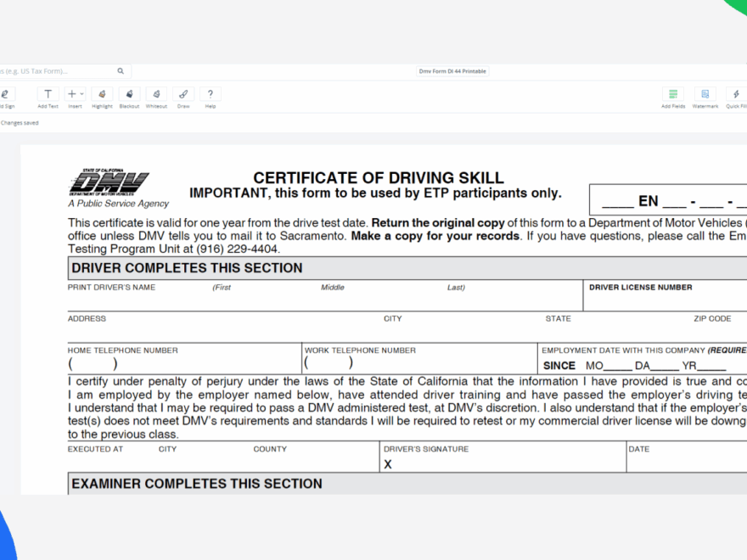Click 'CERTIFICATE OF DRIVING SKILL' heading
The width and height of the screenshot is (747, 560).
click(x=379, y=177)
